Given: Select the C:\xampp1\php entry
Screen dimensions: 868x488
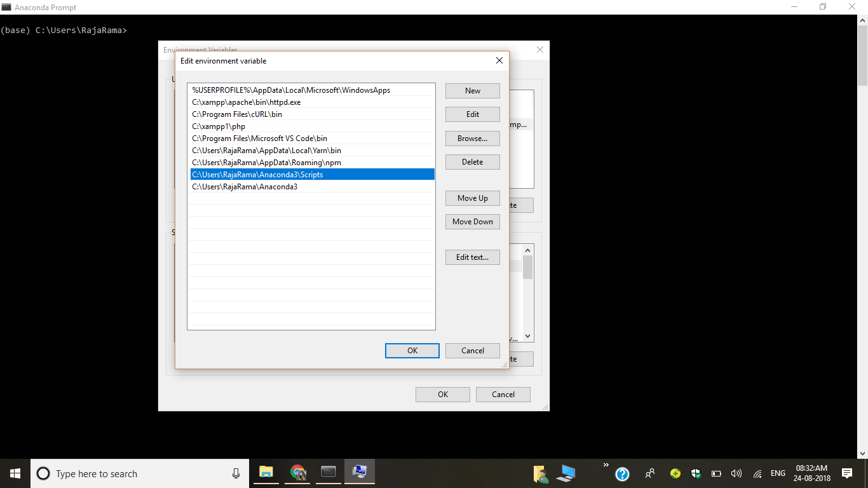Looking at the screenshot, I should coord(311,126).
